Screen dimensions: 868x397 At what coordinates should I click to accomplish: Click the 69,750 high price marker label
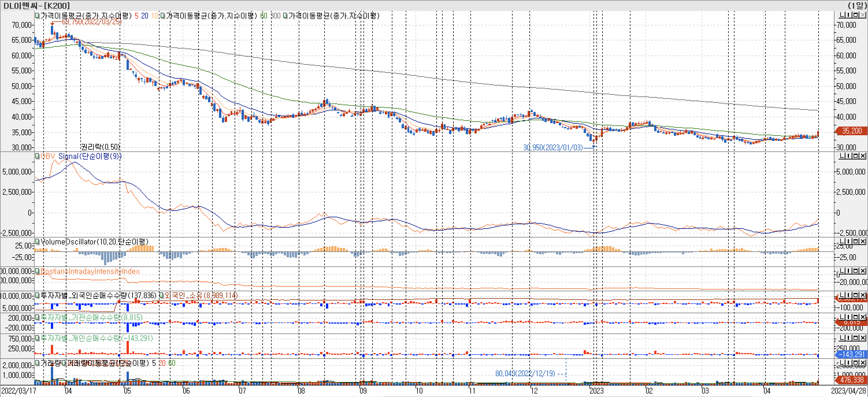91,22
